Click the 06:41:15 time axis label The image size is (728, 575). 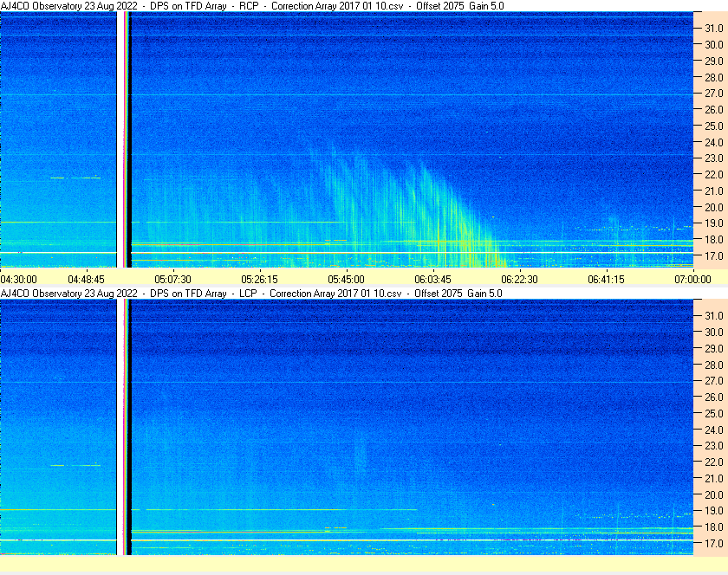607,280
